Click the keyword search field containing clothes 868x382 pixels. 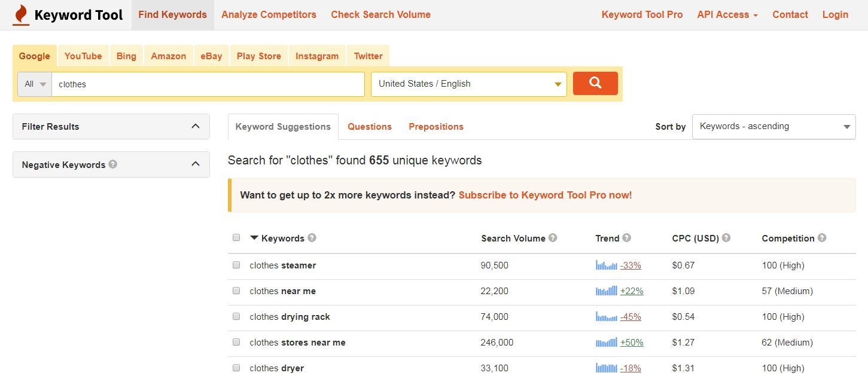[x=208, y=84]
